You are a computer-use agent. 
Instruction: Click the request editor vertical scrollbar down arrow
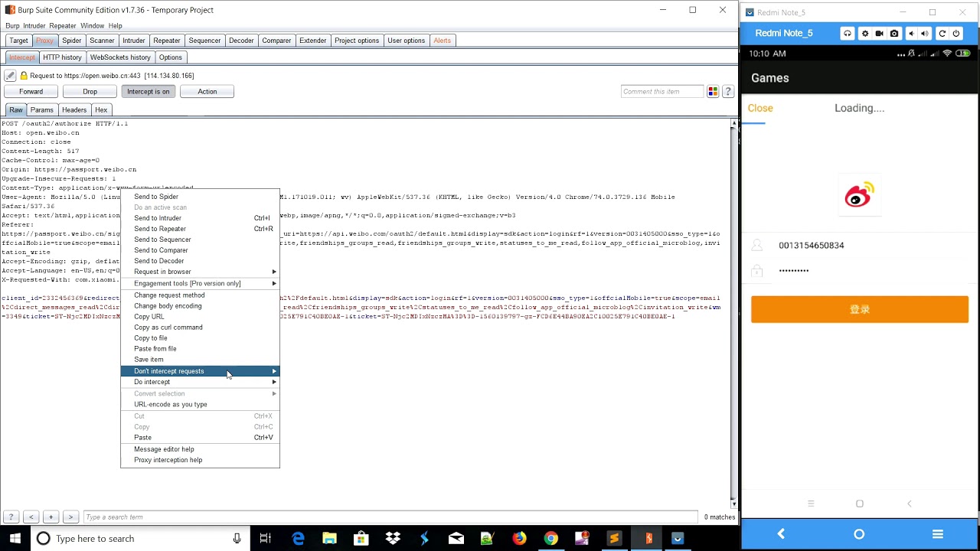(x=734, y=504)
